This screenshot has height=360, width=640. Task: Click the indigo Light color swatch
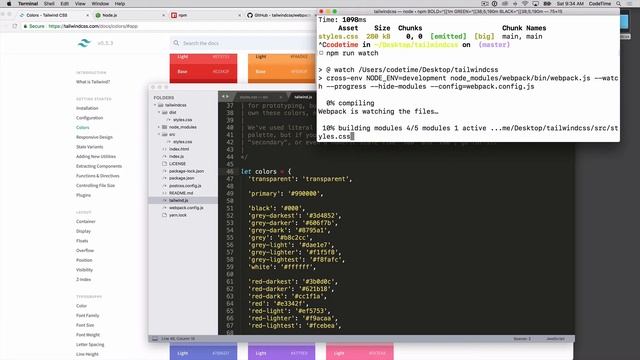(x=203, y=352)
